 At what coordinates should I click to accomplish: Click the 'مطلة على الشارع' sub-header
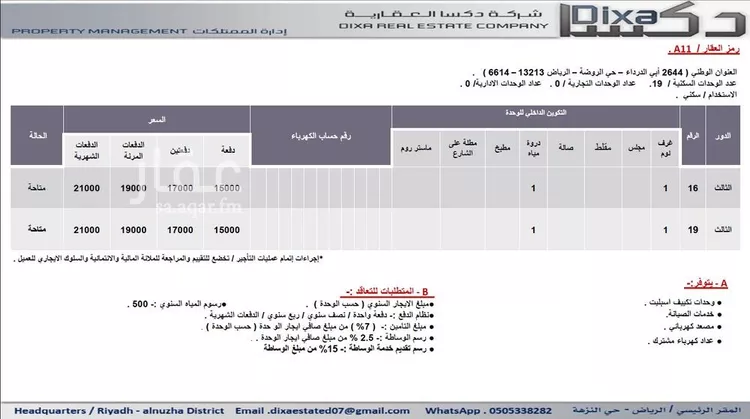[463, 148]
